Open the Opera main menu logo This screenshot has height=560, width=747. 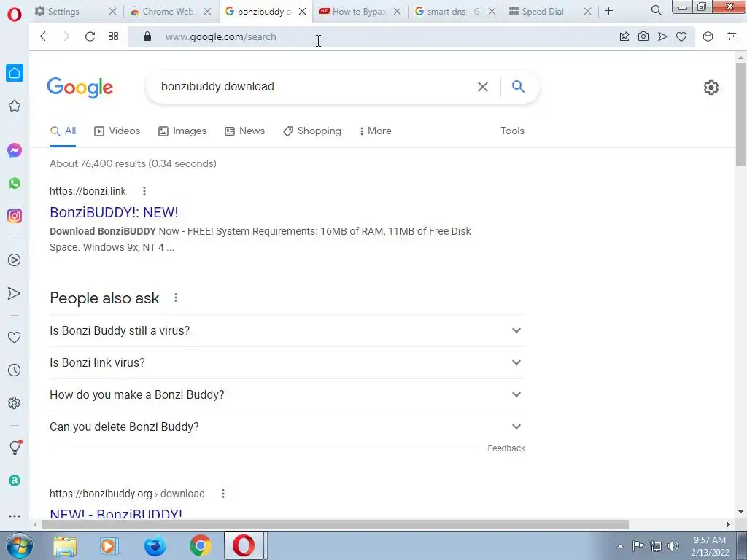[x=15, y=15]
